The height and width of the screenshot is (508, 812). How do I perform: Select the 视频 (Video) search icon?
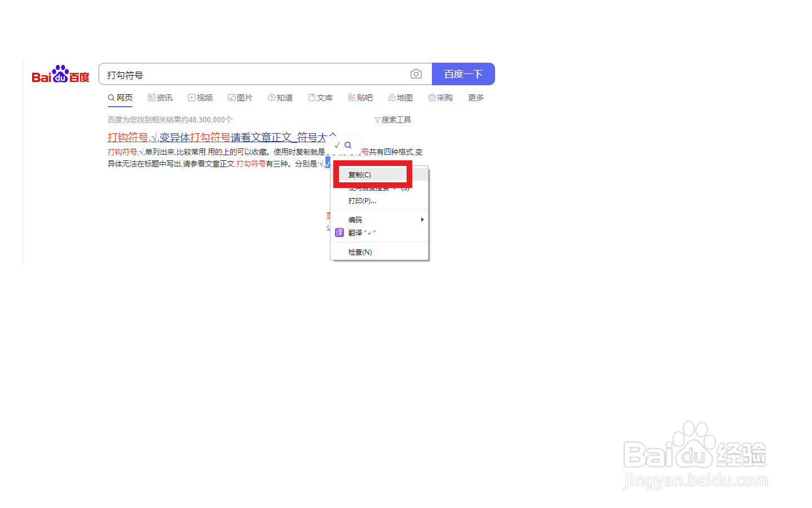click(x=192, y=97)
